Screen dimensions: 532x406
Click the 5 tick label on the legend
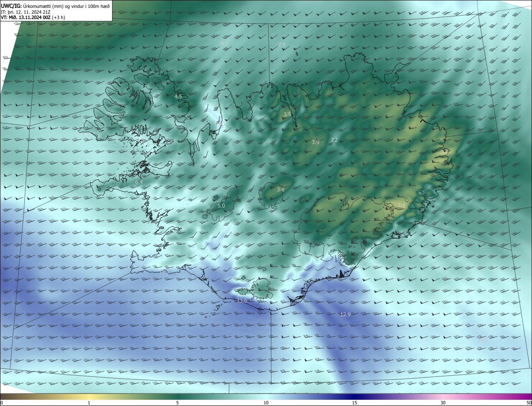[x=177, y=403]
